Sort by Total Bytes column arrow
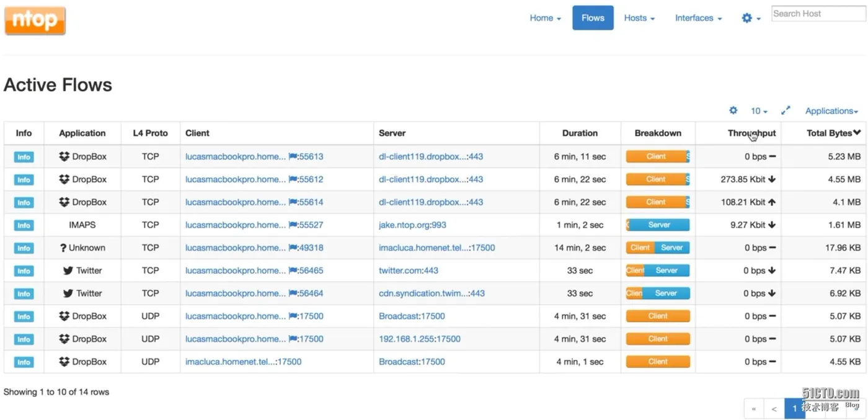 tap(857, 133)
